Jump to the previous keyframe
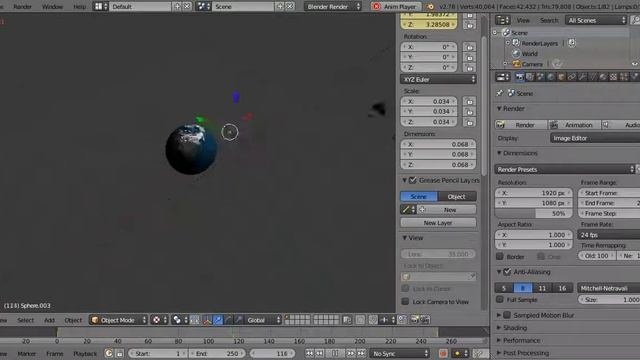Image resolution: width=640 pixels, height=360 pixels. tap(320, 353)
